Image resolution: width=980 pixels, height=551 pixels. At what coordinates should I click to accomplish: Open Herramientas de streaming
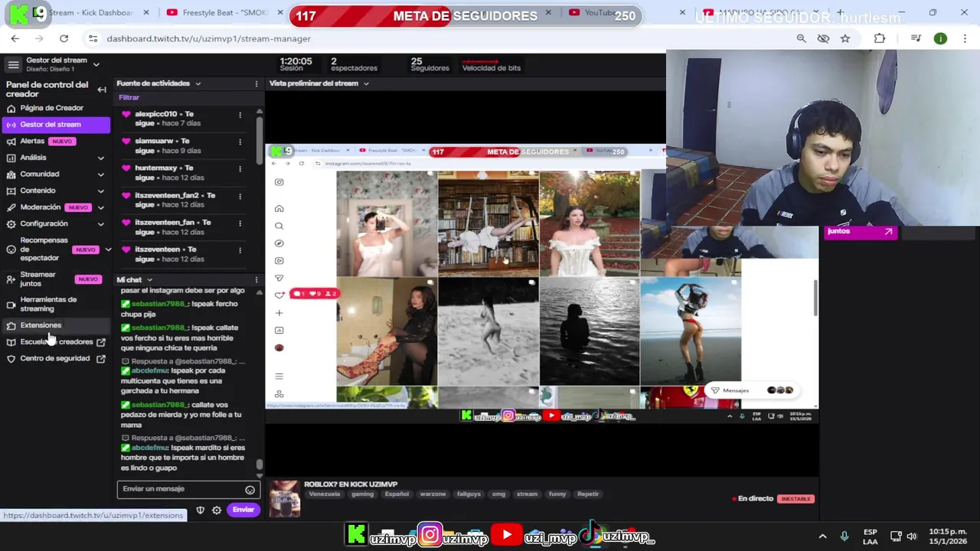click(x=55, y=304)
